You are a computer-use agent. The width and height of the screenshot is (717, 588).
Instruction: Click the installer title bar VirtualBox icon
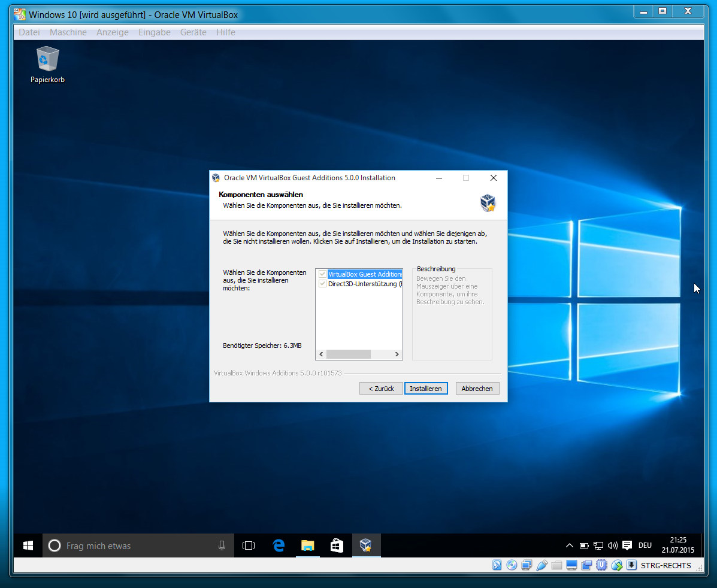pyautogui.click(x=216, y=178)
